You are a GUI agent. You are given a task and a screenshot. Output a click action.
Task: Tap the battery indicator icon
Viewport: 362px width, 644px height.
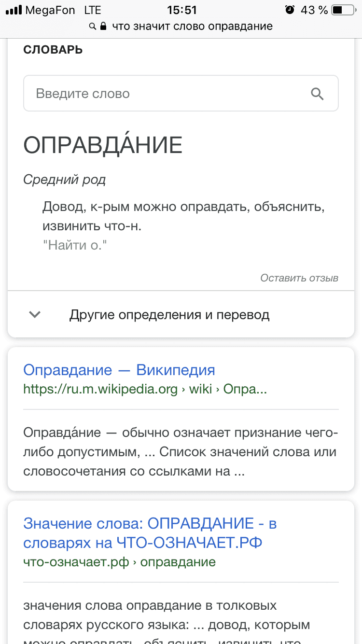[343, 9]
